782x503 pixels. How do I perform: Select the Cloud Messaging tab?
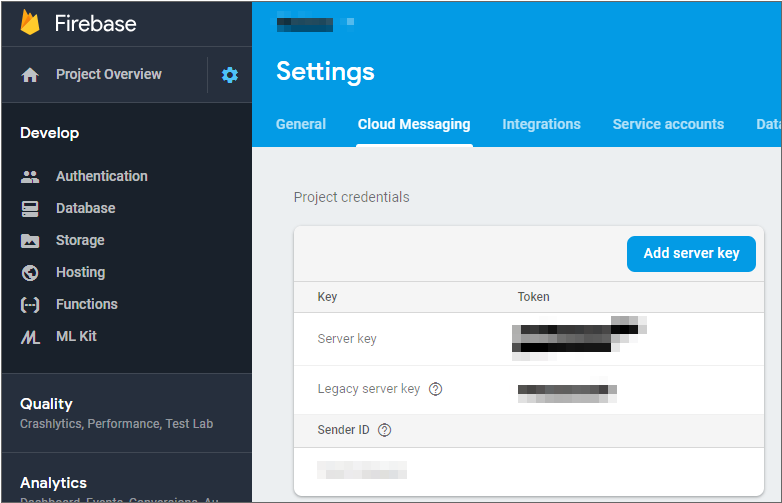pyautogui.click(x=414, y=125)
